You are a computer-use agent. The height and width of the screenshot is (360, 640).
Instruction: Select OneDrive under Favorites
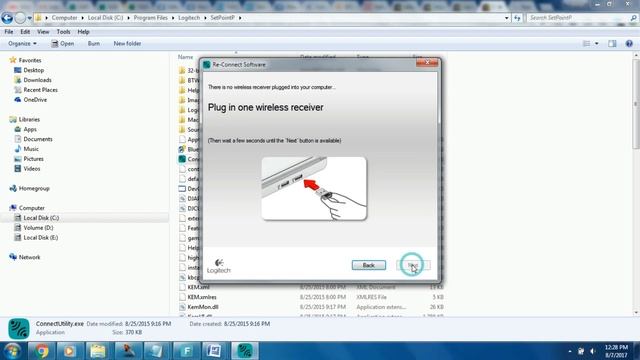pyautogui.click(x=35, y=100)
